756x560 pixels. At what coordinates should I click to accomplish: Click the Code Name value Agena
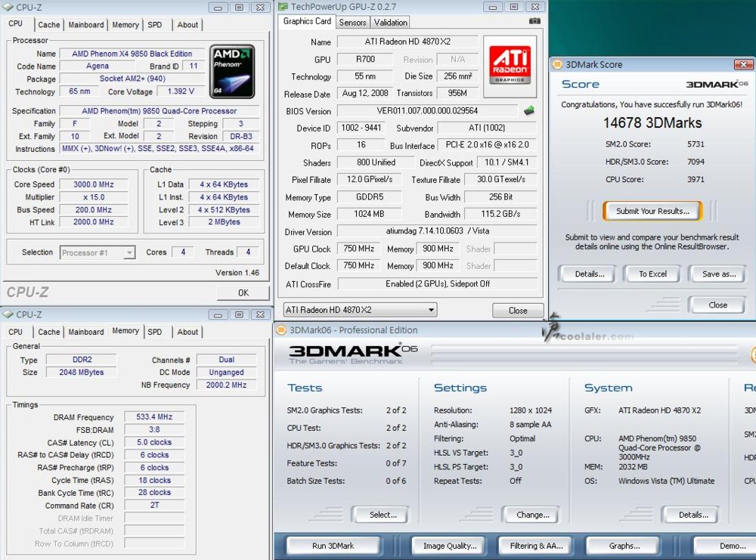pos(98,66)
